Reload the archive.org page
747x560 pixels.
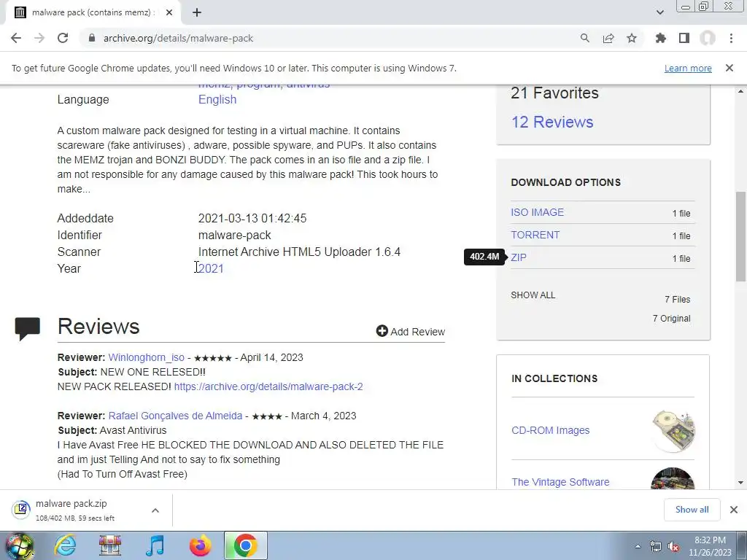coord(63,38)
